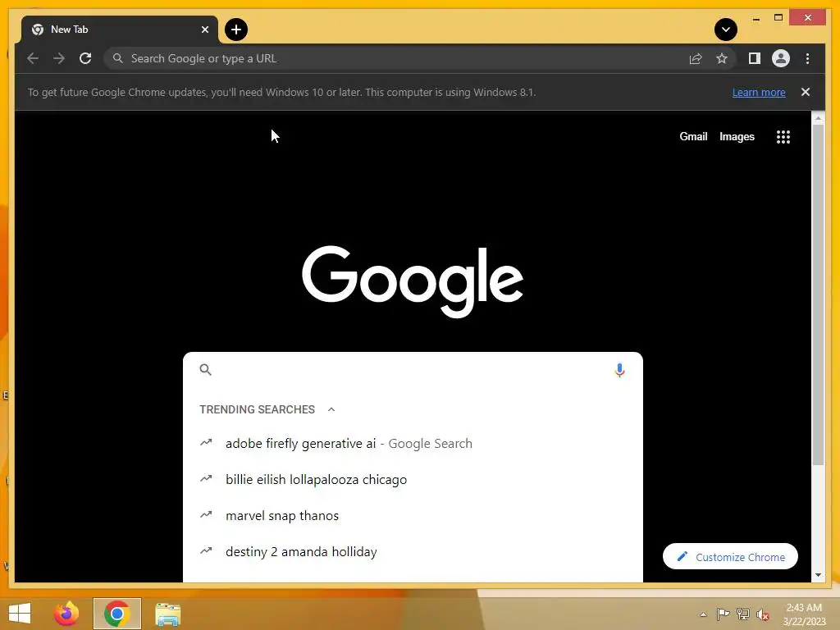Reload the current page
The image size is (840, 630).
85,58
